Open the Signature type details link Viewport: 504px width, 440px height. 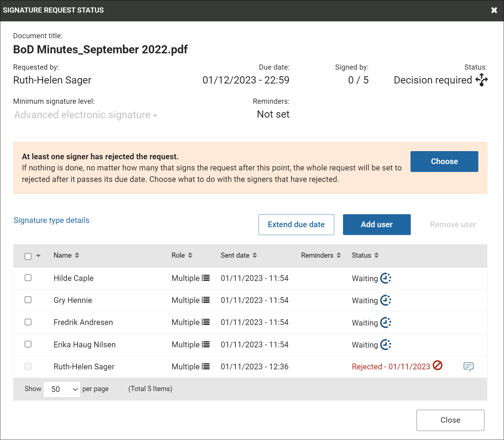tap(52, 220)
